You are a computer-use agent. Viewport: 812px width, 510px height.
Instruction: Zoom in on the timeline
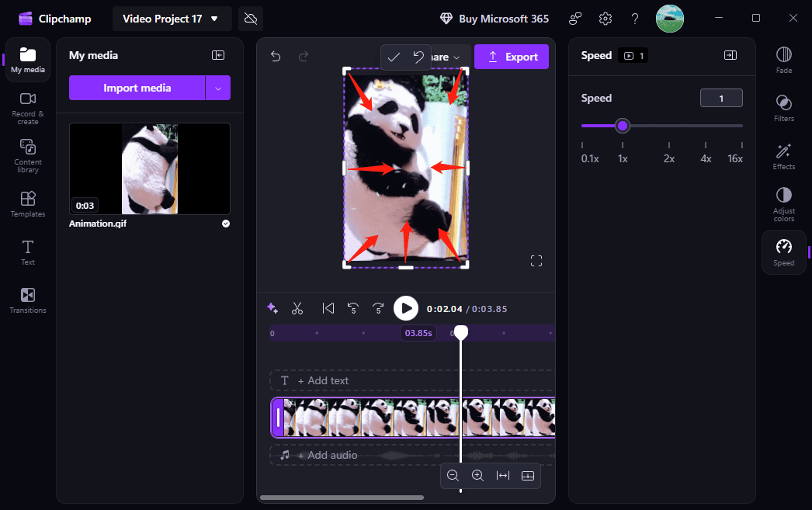coord(477,476)
